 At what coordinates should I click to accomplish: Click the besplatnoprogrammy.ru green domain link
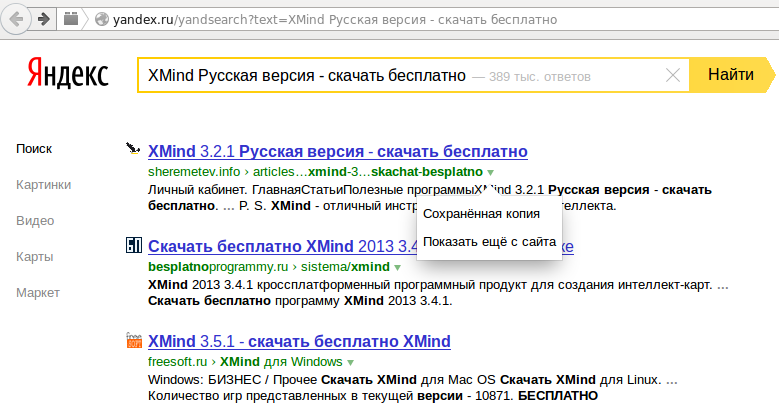[218, 266]
